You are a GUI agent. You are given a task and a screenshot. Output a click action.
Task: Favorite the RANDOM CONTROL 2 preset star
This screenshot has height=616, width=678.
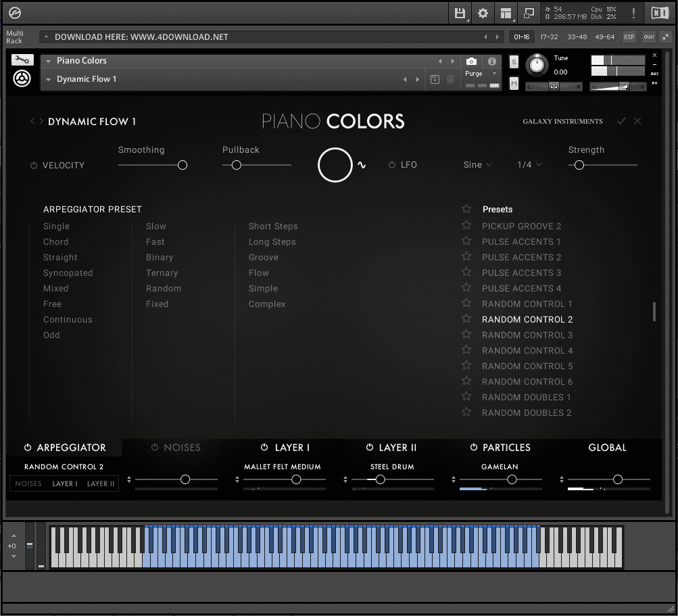point(466,318)
